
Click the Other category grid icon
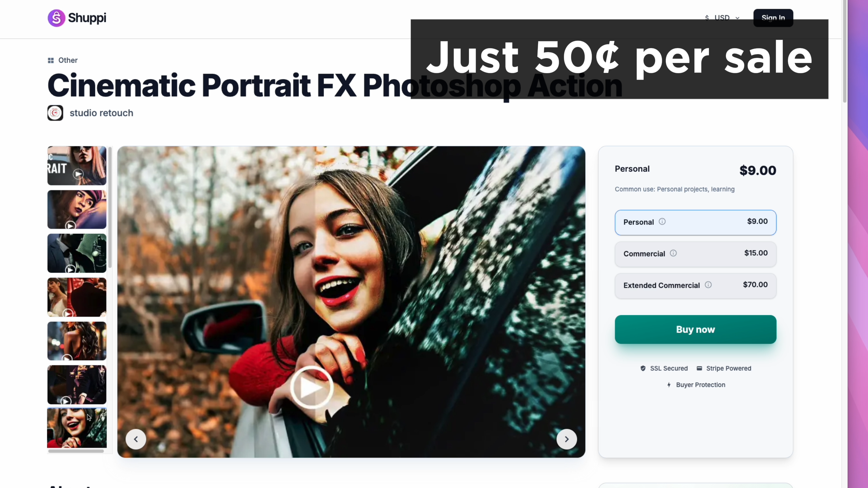(51, 60)
